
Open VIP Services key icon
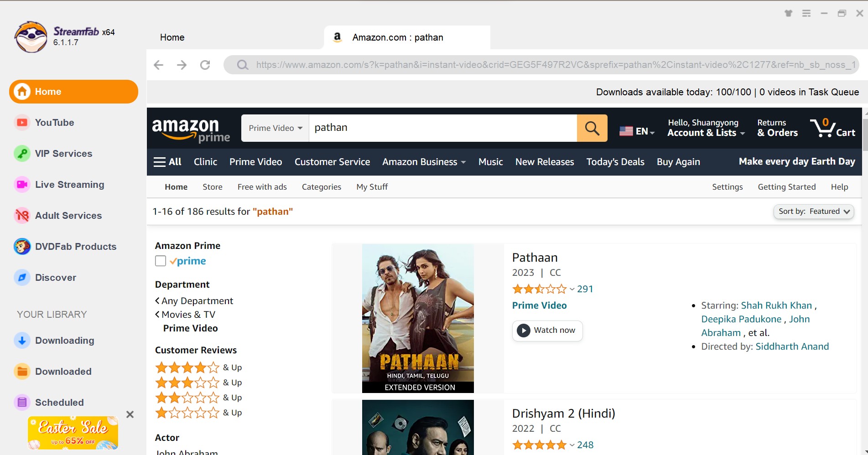pyautogui.click(x=22, y=153)
